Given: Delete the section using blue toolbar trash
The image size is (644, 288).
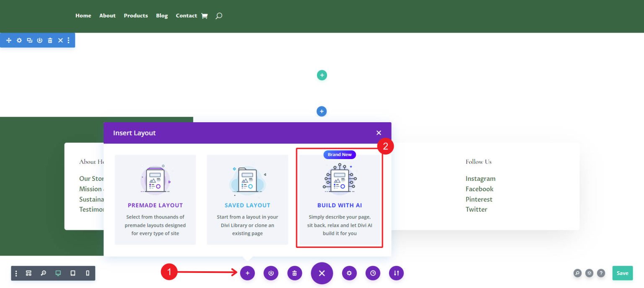Looking at the screenshot, I should pos(50,40).
